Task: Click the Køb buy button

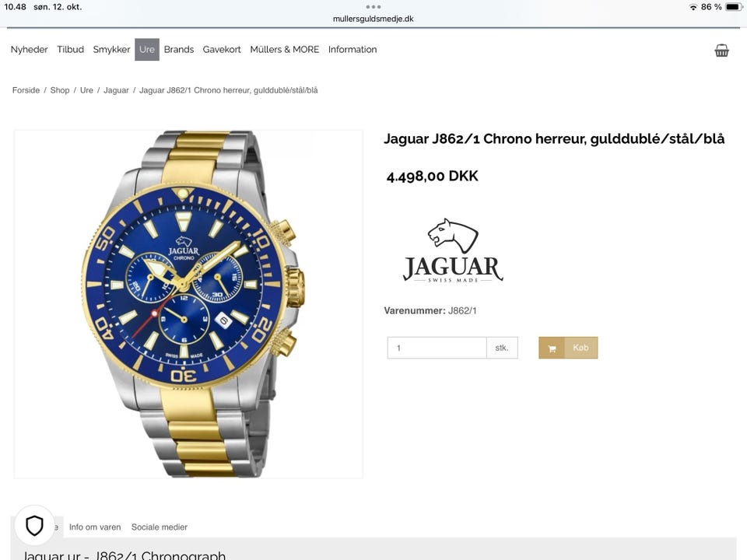Action: (x=568, y=348)
